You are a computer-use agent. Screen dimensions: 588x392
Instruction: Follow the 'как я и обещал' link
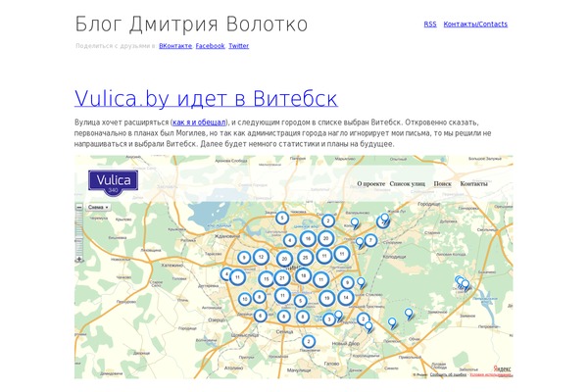point(199,122)
